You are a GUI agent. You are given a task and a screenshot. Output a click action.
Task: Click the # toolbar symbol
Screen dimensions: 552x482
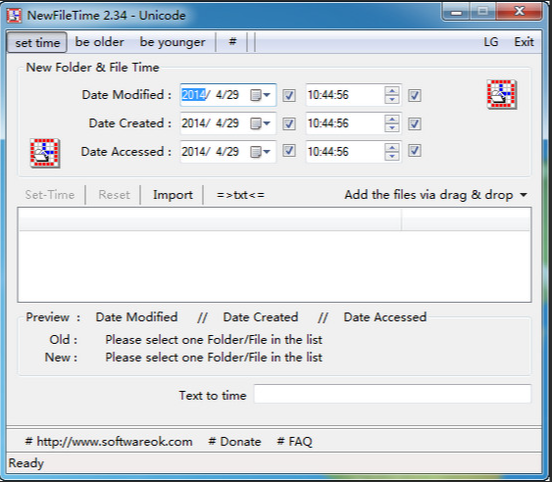click(232, 42)
